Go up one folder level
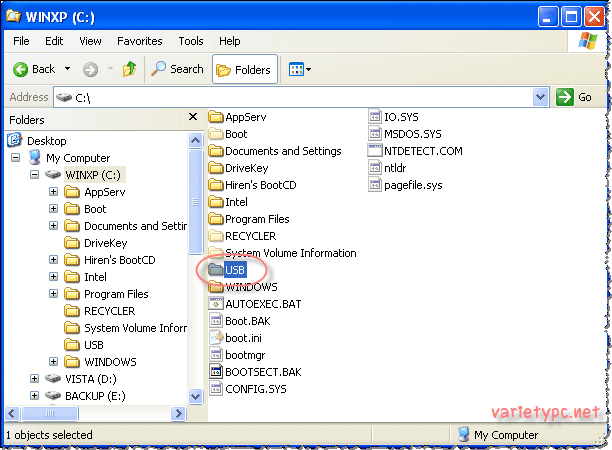The width and height of the screenshot is (612, 450). click(x=130, y=69)
